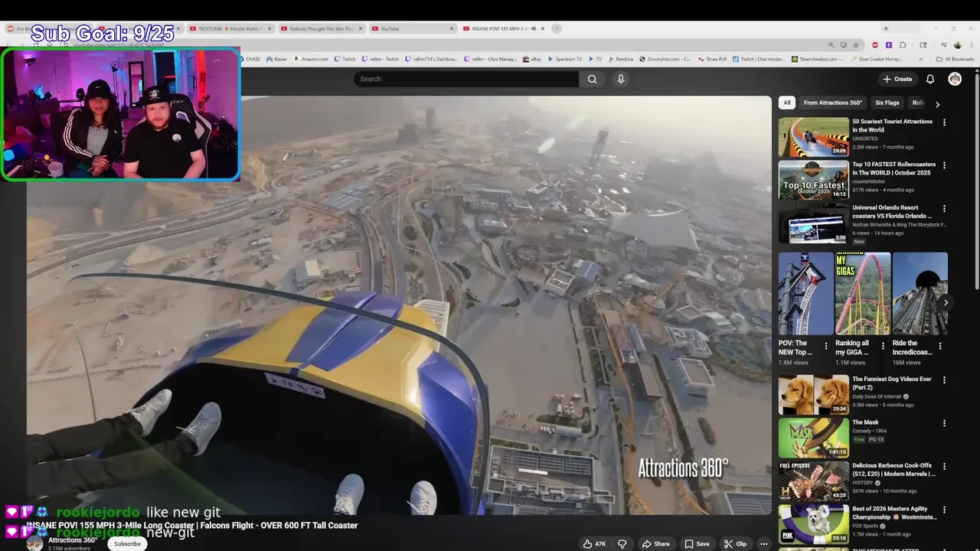980x551 pixels.
Task: Open the Create video menu
Action: (897, 79)
